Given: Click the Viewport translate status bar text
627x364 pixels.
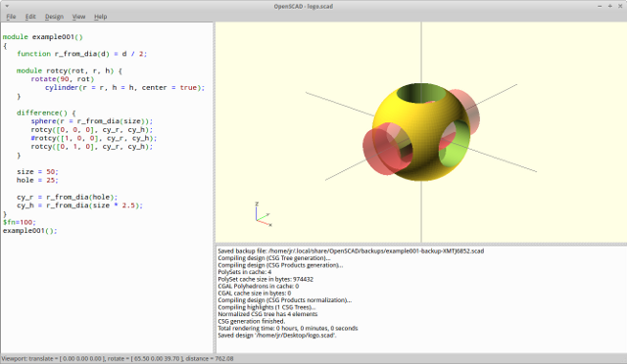Looking at the screenshot, I should (118, 358).
